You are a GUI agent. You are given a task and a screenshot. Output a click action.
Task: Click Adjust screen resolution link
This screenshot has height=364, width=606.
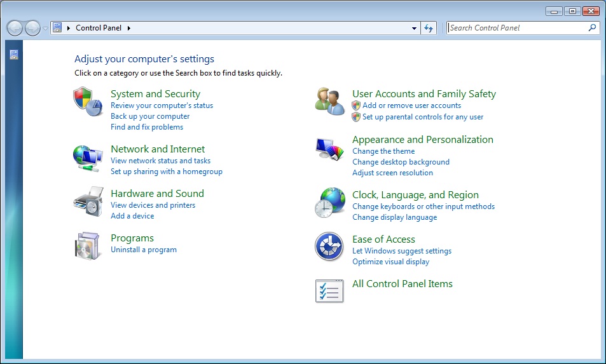392,173
